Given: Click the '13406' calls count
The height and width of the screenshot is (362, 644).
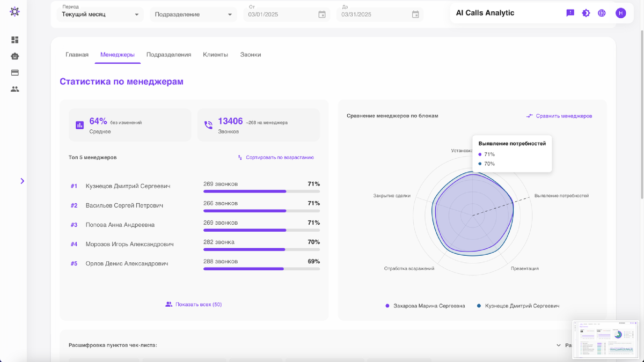Looking at the screenshot, I should [230, 121].
